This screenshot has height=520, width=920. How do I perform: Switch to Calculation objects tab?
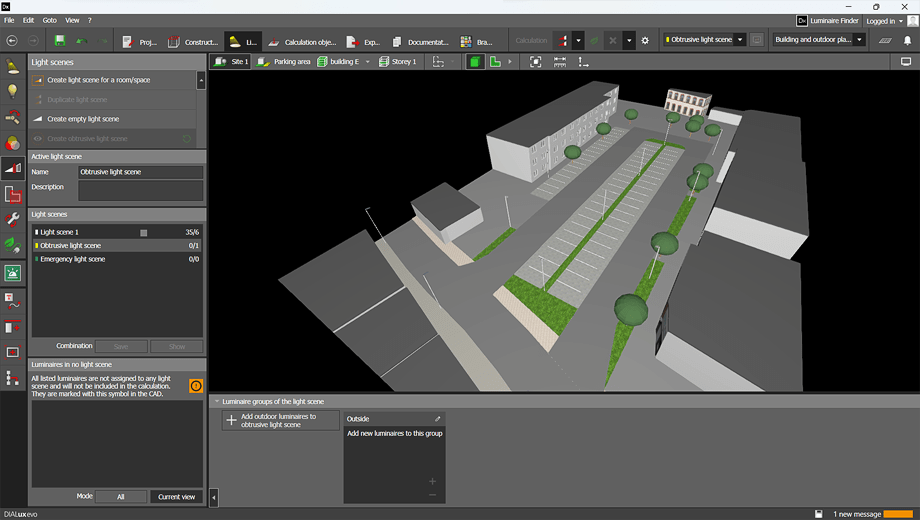(302, 42)
